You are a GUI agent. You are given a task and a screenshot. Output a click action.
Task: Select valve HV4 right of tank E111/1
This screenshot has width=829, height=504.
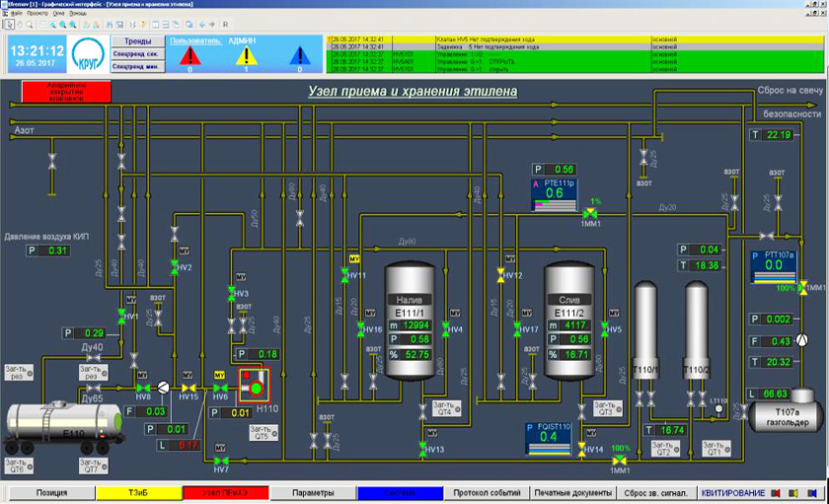coord(446,329)
